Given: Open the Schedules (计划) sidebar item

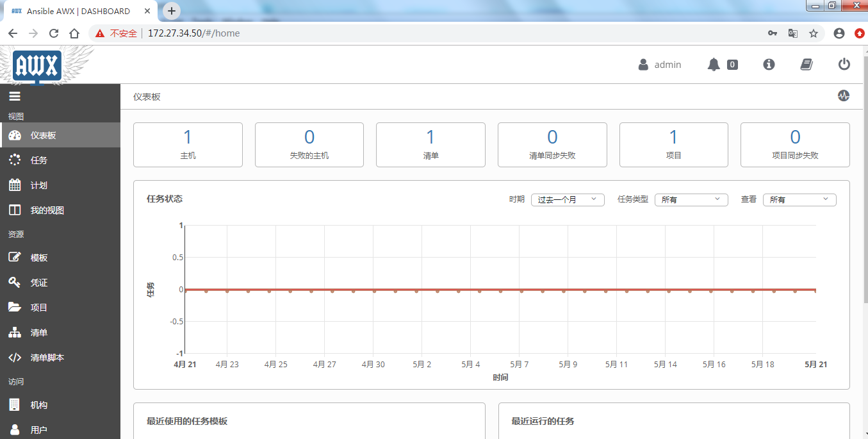Looking at the screenshot, I should (x=60, y=185).
